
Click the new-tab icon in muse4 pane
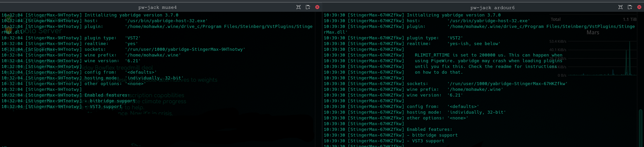pos(308,7)
